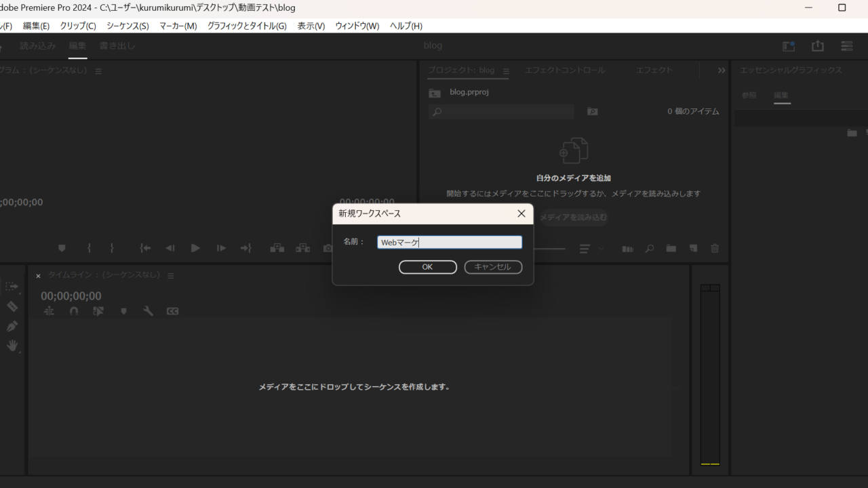The image size is (868, 488).
Task: Go to In point in Program monitor
Action: click(145, 249)
